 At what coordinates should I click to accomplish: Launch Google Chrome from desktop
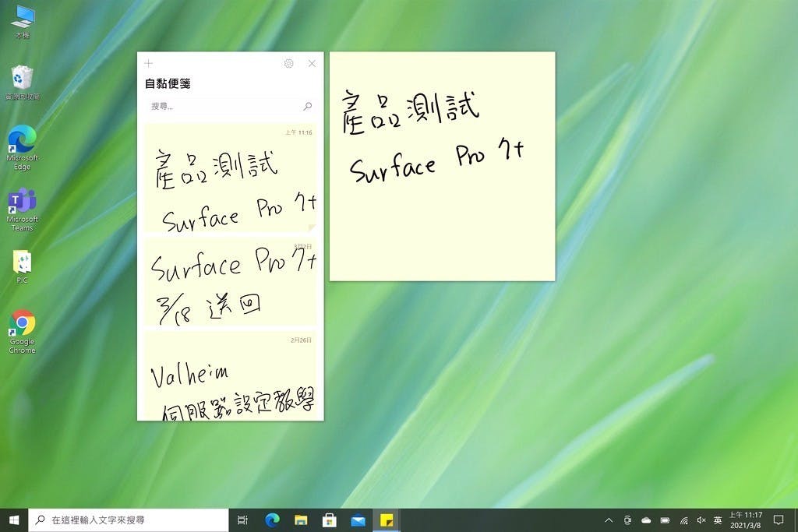(23, 332)
